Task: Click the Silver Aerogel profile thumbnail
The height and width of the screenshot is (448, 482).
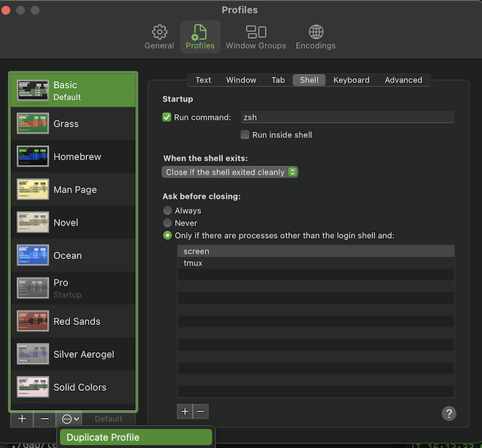Action: pos(33,354)
